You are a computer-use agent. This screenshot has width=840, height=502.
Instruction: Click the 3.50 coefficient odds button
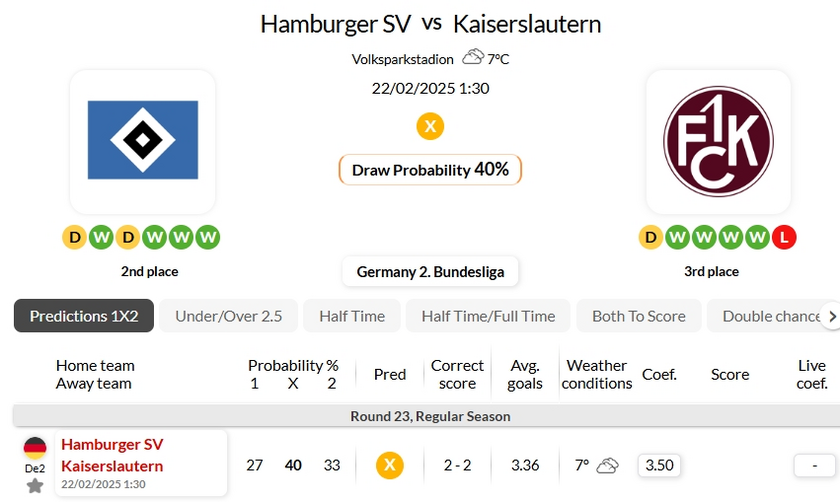(659, 465)
